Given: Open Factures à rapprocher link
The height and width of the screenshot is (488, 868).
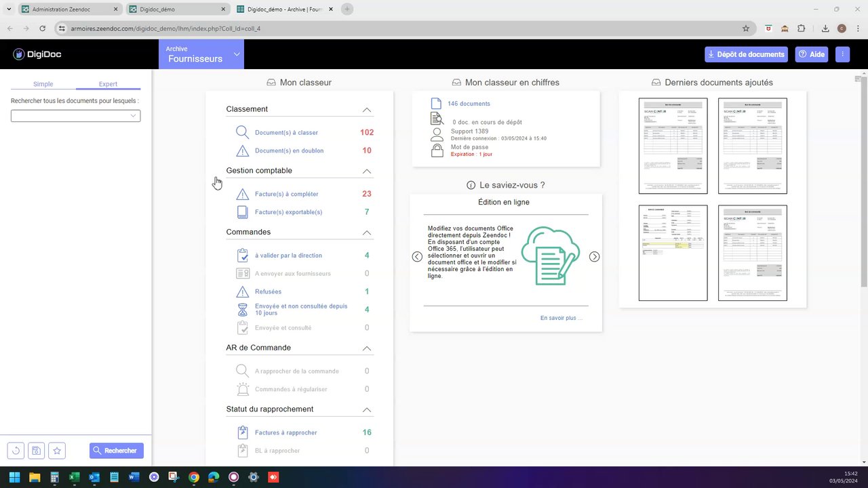Looking at the screenshot, I should pyautogui.click(x=285, y=432).
